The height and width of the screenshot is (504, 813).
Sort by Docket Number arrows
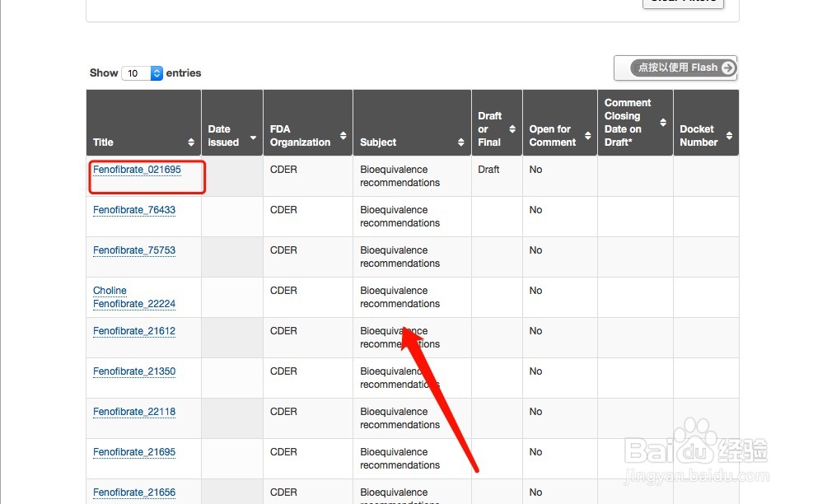[729, 135]
